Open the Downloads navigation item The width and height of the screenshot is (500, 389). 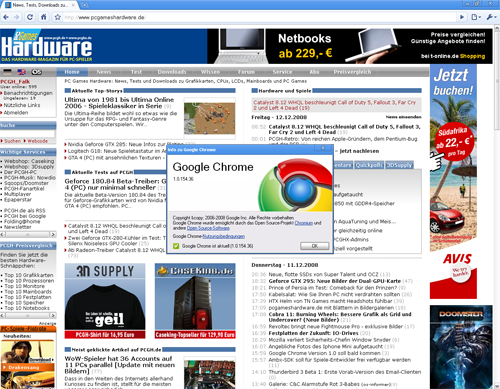tap(172, 72)
